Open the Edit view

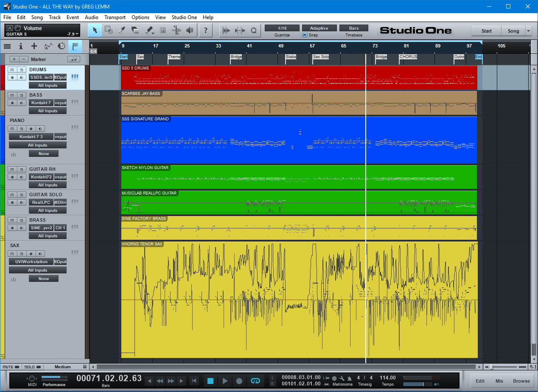pyautogui.click(x=480, y=381)
